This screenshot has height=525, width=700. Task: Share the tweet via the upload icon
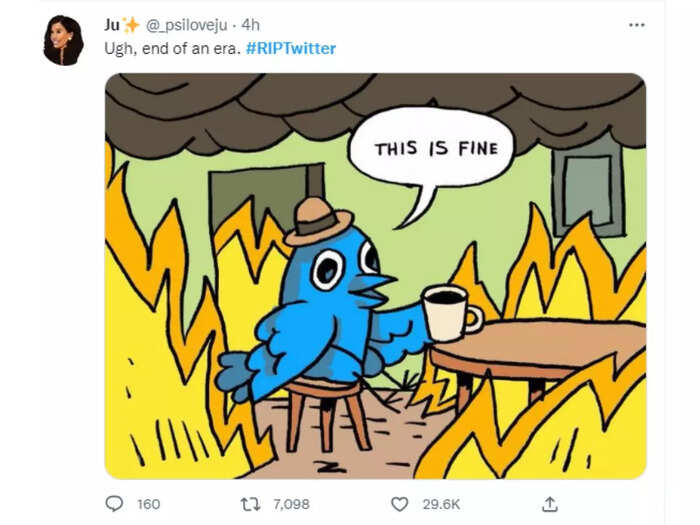coord(550,504)
